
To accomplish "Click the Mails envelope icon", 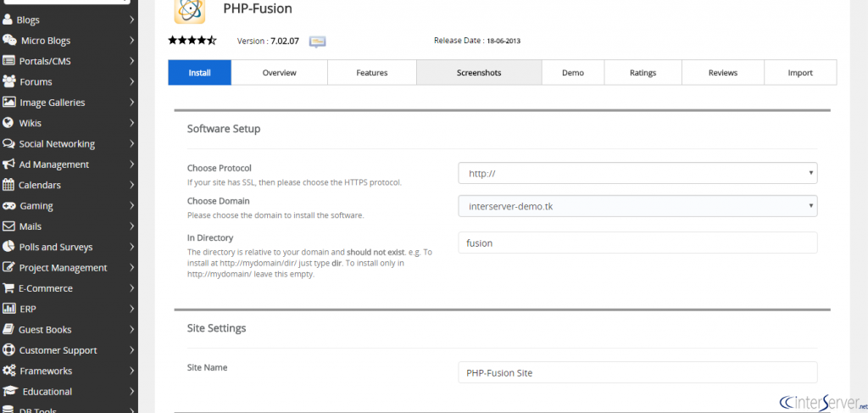I will coord(8,226).
